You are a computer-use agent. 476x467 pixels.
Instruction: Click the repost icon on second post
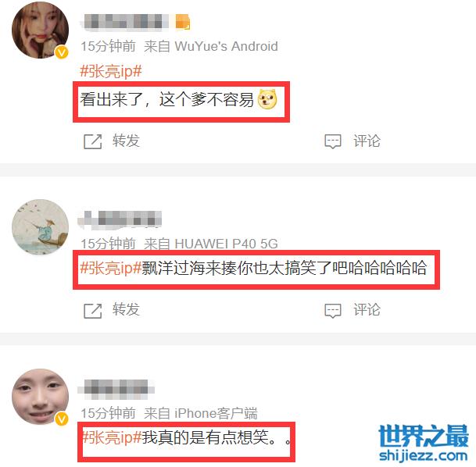click(92, 311)
